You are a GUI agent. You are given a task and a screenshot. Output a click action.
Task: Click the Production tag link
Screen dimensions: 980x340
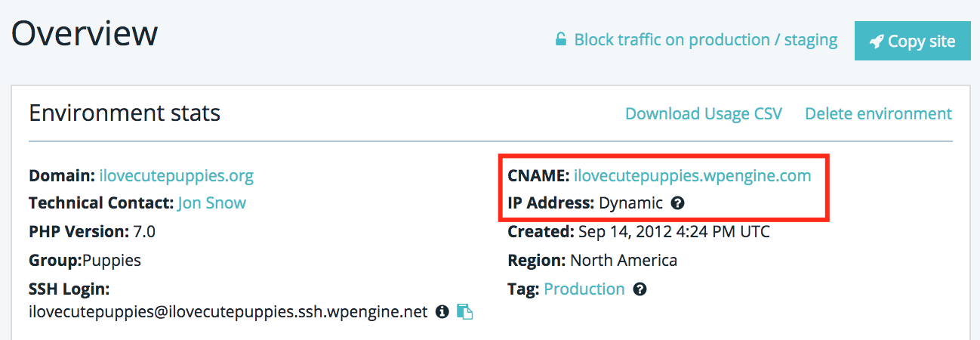coord(584,289)
